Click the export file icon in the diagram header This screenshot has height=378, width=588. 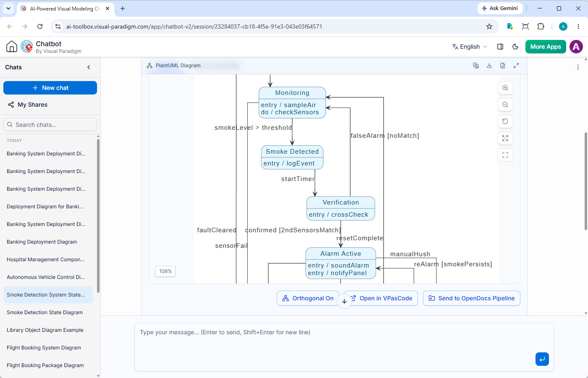tap(503, 66)
